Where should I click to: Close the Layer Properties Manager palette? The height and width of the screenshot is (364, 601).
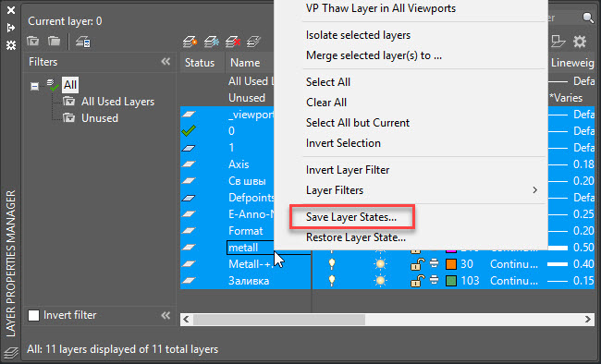coord(11,10)
